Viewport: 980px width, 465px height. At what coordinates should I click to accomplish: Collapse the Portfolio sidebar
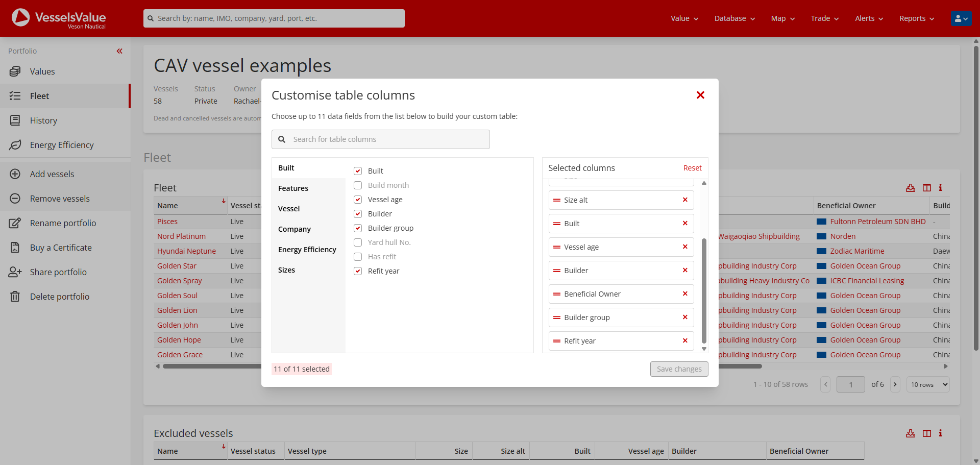coord(119,51)
